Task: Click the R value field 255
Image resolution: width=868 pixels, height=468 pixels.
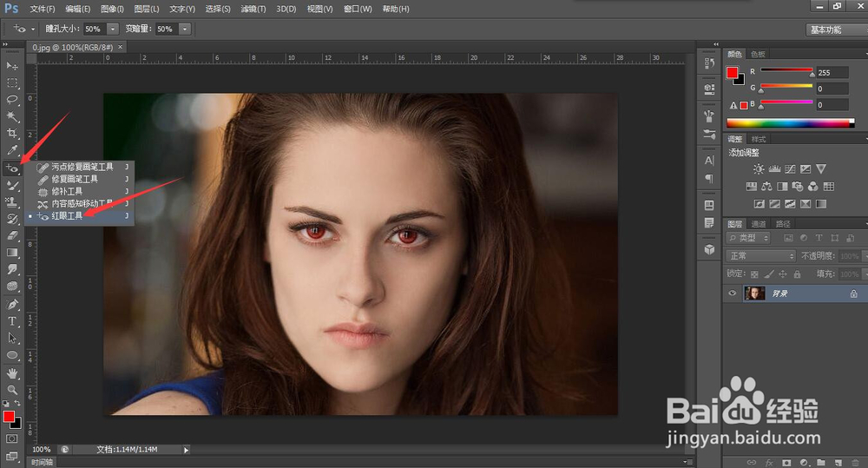Action: point(832,73)
